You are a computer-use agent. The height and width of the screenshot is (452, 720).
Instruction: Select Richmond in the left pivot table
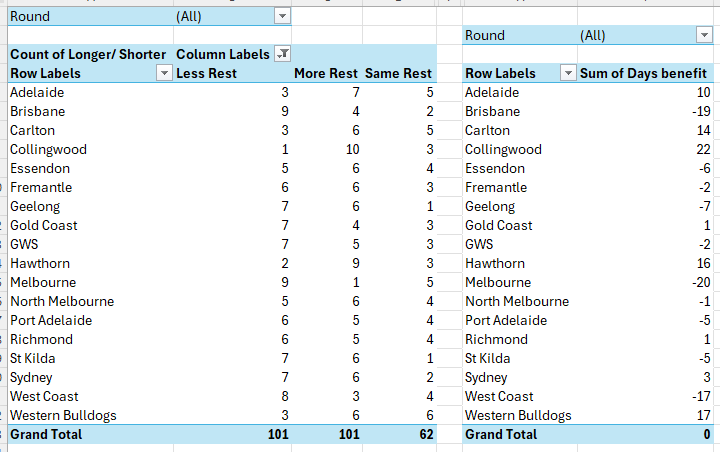click(x=42, y=339)
